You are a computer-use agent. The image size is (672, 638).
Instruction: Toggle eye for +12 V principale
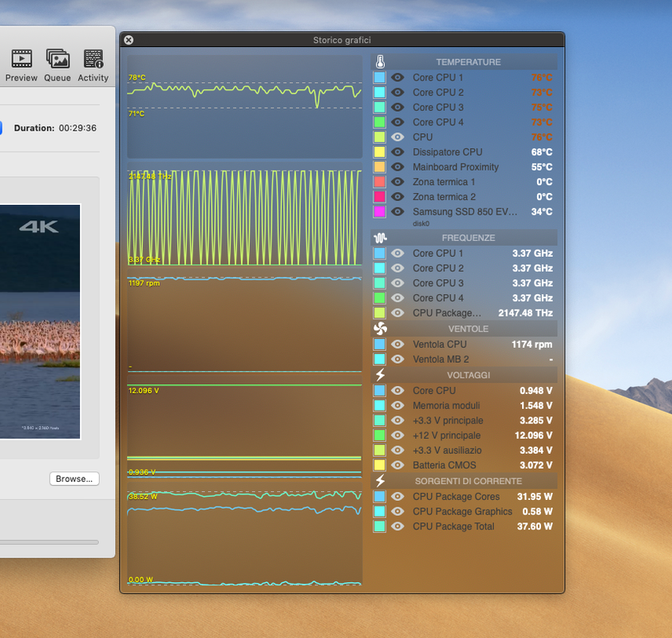397,435
